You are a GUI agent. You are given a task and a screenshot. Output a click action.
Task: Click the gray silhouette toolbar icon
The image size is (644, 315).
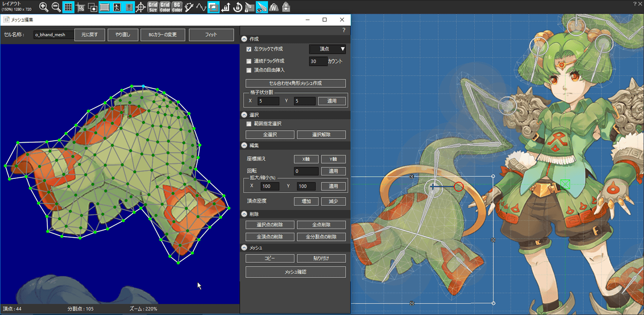(129, 7)
